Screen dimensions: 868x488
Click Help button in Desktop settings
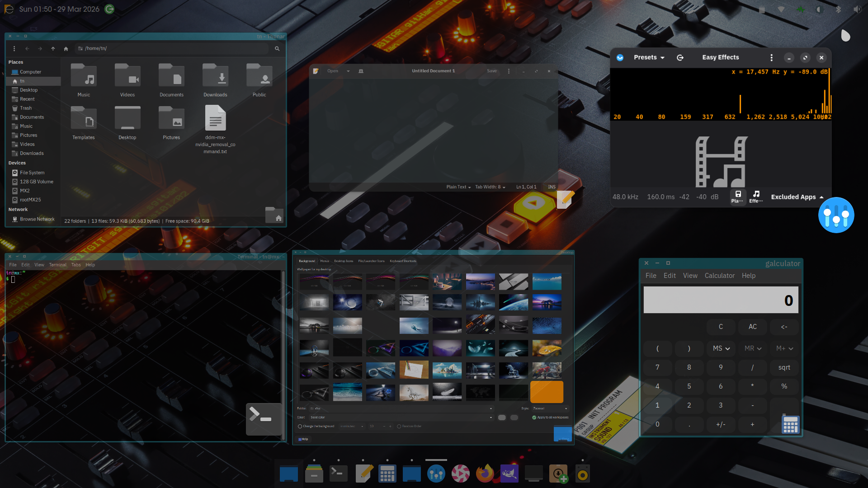coord(303,439)
